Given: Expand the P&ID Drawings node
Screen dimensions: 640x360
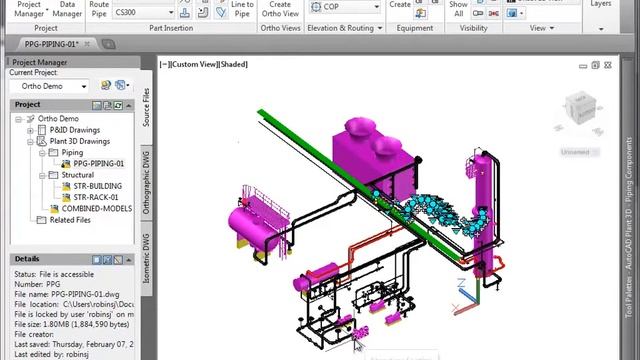Looking at the screenshot, I should [30, 131].
